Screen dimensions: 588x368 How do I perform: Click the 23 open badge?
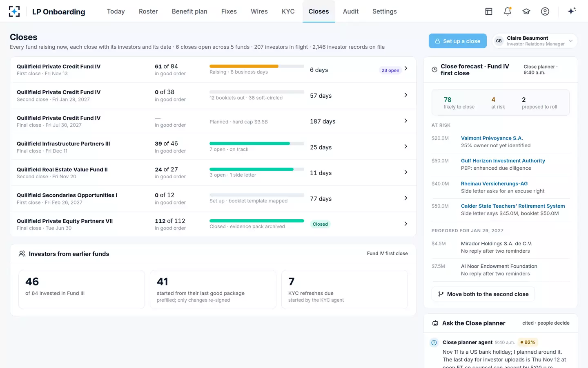[390, 70]
